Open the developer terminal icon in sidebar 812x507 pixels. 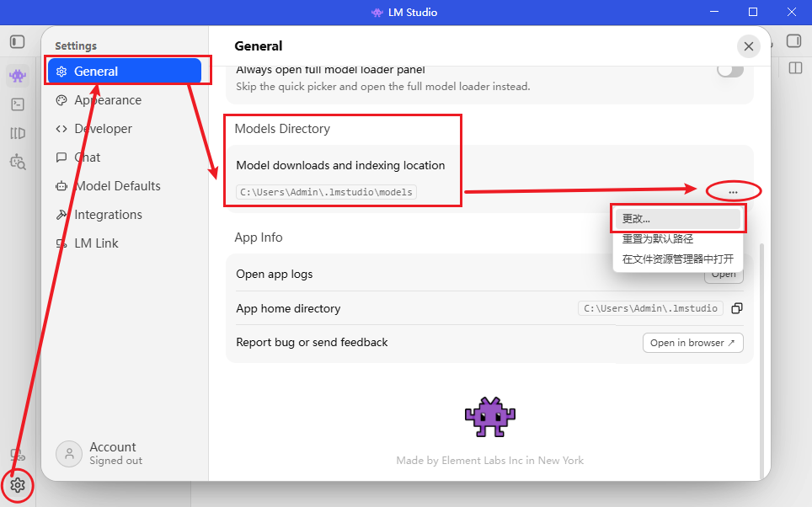click(x=18, y=104)
